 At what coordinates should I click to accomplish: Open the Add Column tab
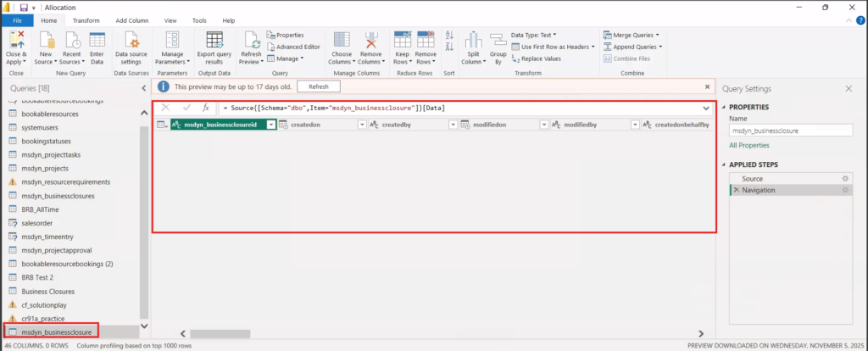click(x=131, y=19)
